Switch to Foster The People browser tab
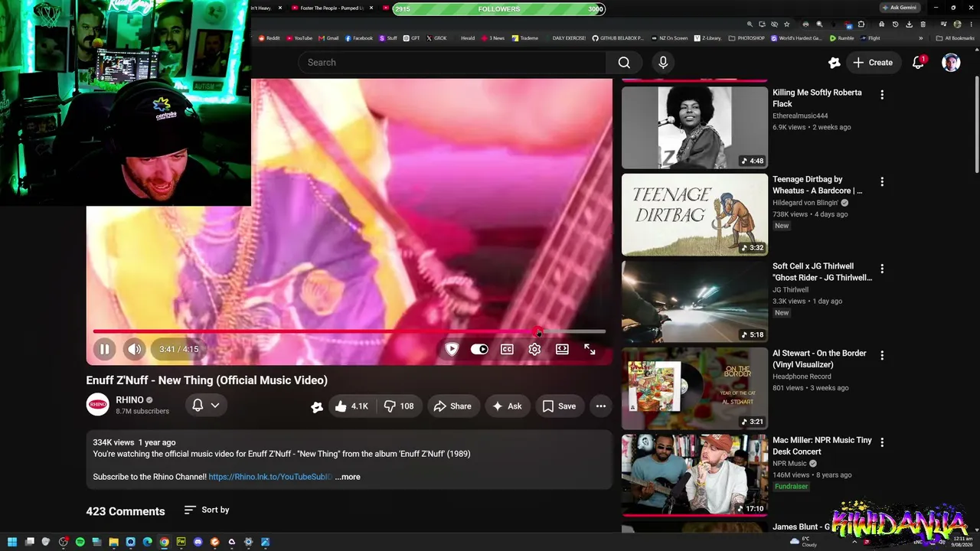Viewport: 980px width, 551px height. 333,8
